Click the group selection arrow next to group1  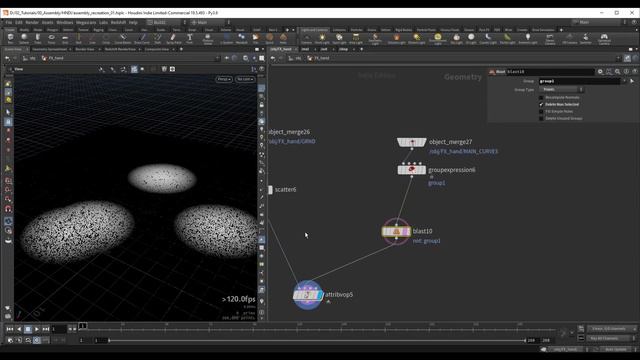click(632, 81)
